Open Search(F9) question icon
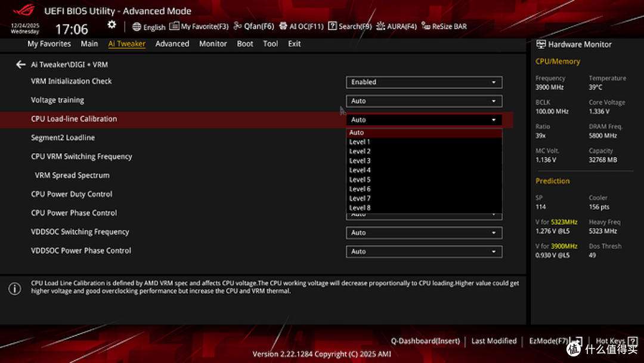 [x=332, y=26]
